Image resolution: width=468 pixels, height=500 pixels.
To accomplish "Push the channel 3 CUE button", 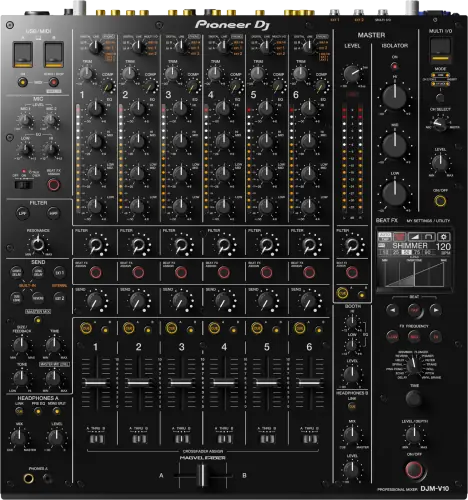I will point(171,328).
